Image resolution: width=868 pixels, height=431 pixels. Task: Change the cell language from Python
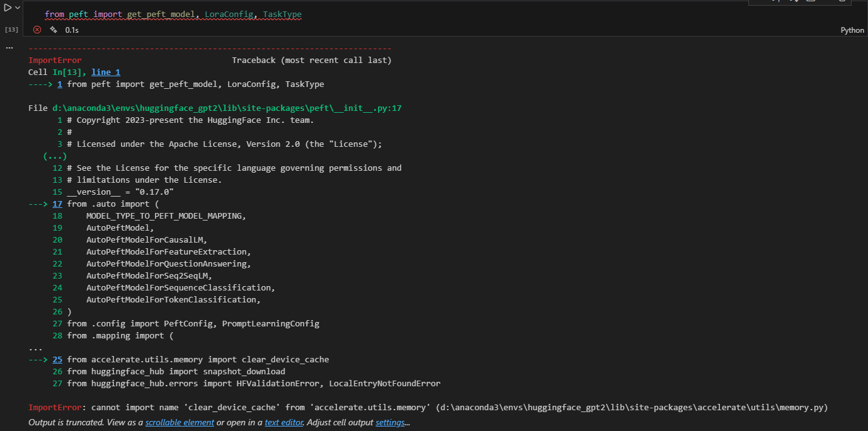coord(852,30)
